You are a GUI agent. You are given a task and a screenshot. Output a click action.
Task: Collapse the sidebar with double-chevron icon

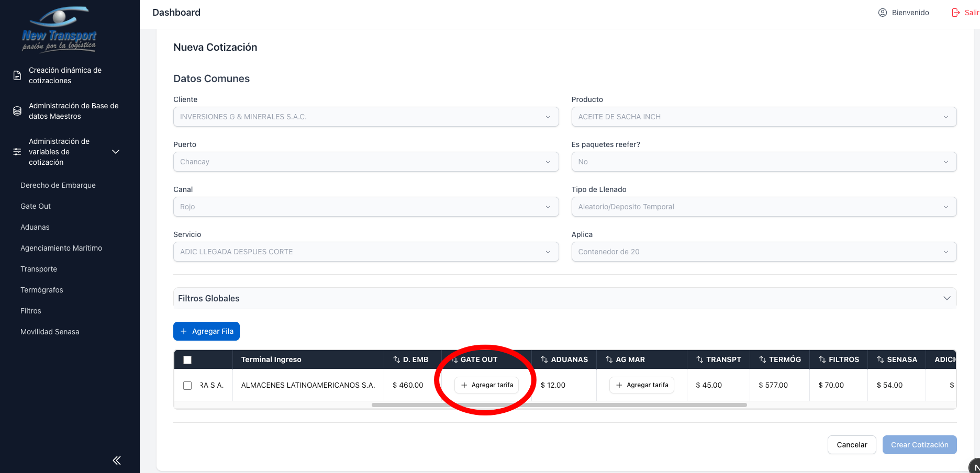coord(117,460)
